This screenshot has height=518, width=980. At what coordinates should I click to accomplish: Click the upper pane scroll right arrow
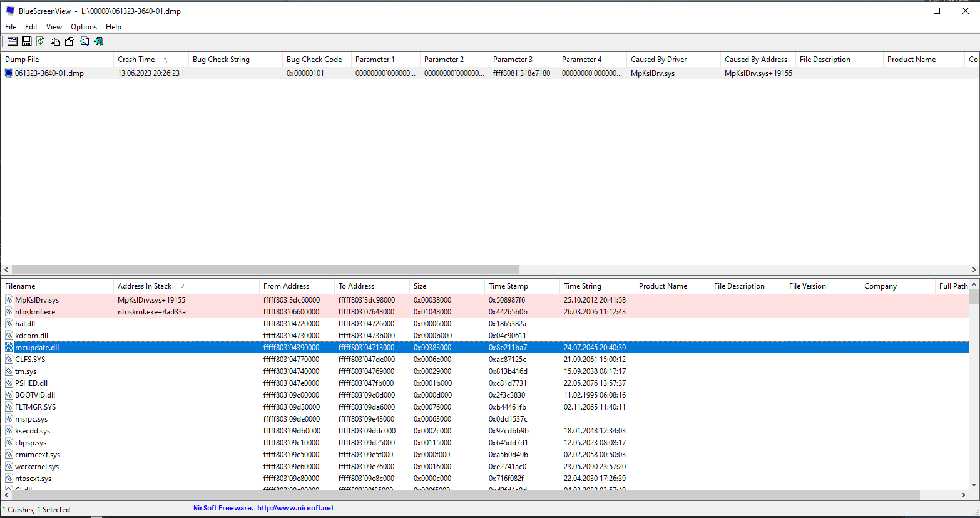point(974,269)
